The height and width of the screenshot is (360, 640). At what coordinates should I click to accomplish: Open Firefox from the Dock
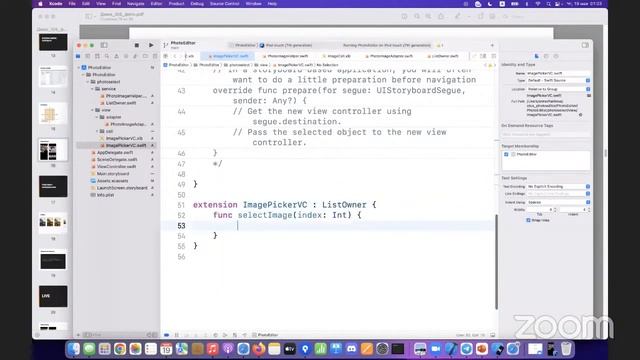pos(259,349)
